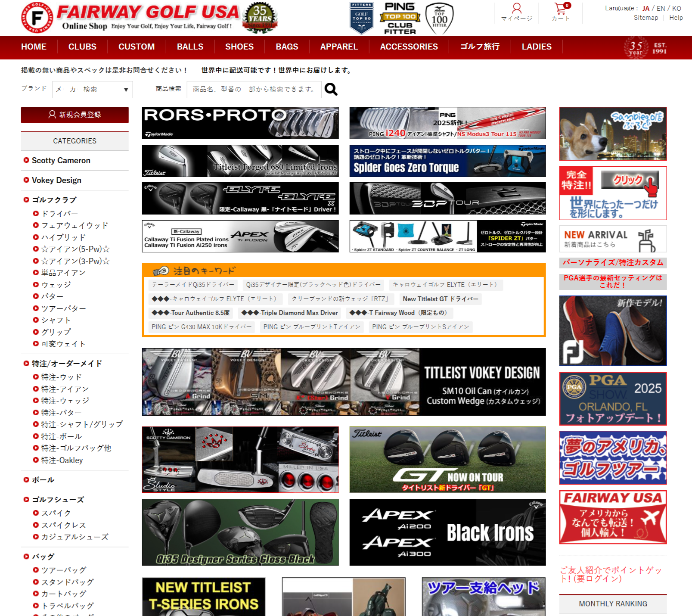The width and height of the screenshot is (692, 616).
Task: Open the 特注-アイアン category
Action: point(65,389)
